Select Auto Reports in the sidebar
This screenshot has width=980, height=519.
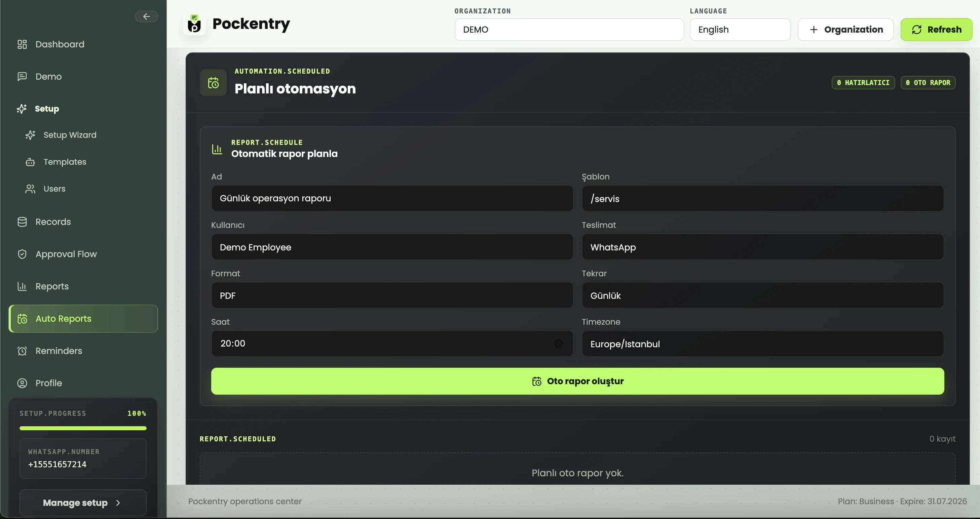83,319
